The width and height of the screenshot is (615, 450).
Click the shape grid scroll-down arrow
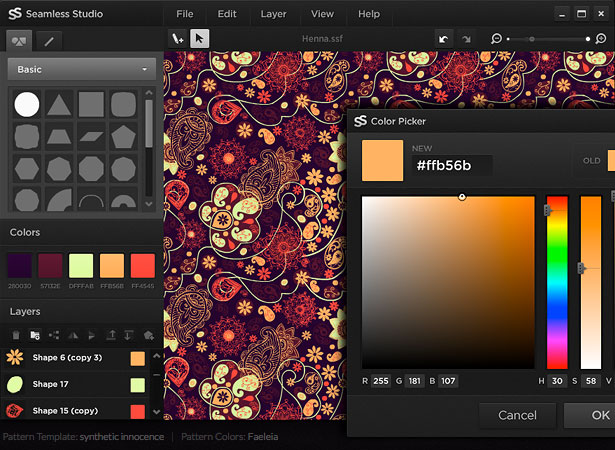click(149, 204)
